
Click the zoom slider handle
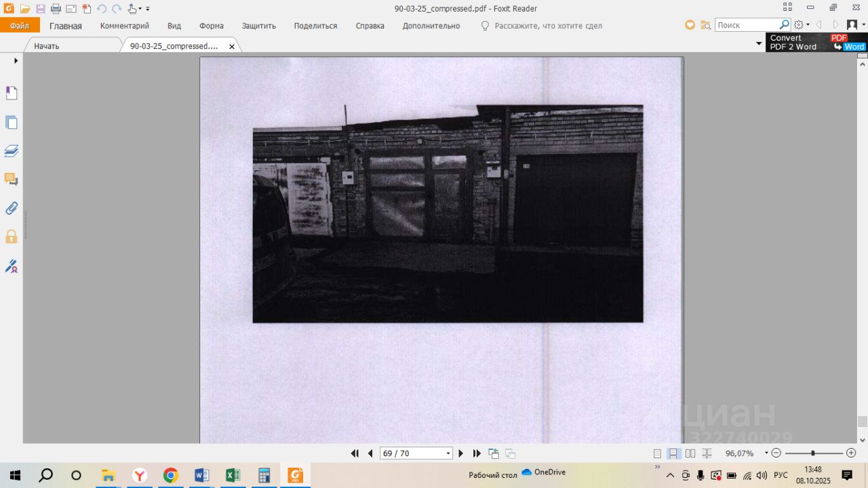812,453
